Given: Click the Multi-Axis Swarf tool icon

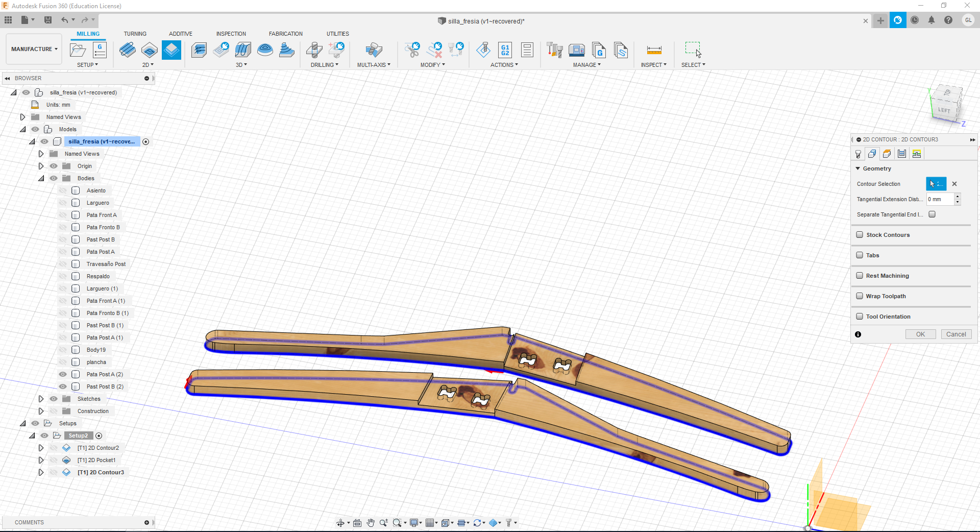Looking at the screenshot, I should [374, 50].
